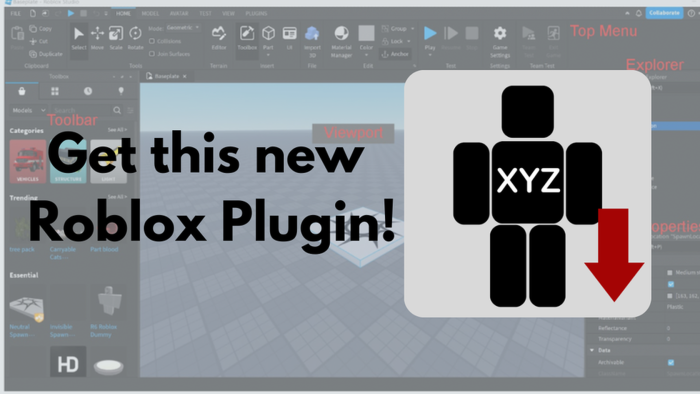Open the FILE menu
This screenshot has height=394, width=700.
tap(16, 13)
